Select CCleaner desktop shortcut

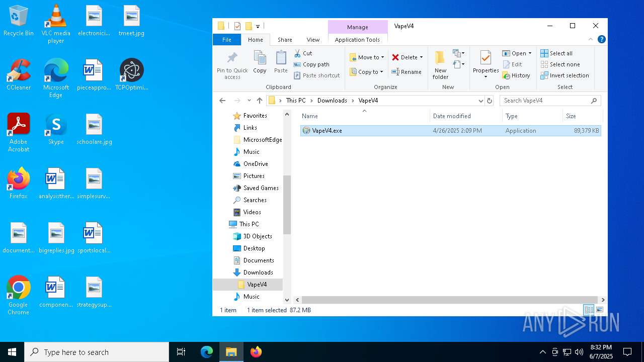pyautogui.click(x=19, y=75)
